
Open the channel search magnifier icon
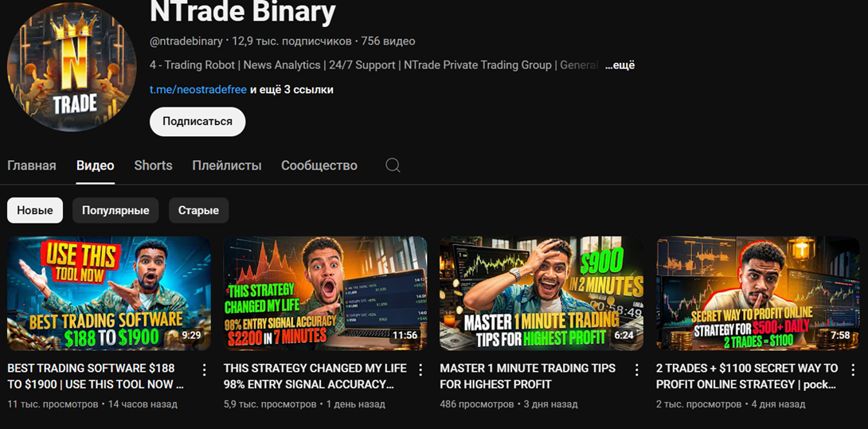coord(393,165)
